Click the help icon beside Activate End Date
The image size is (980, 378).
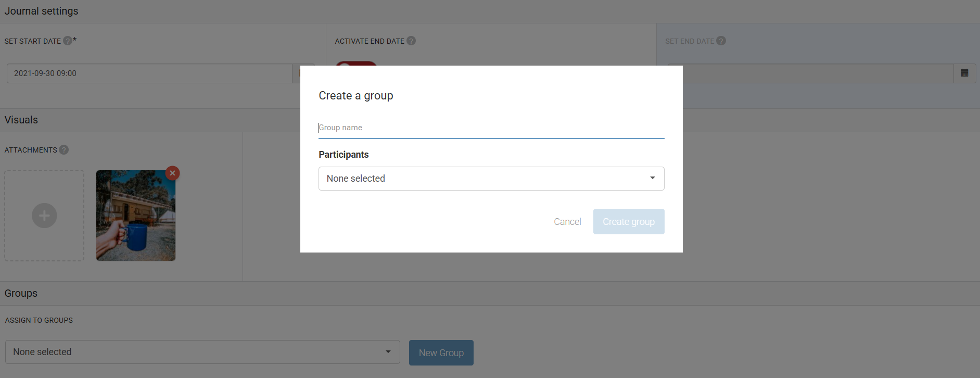click(x=411, y=41)
